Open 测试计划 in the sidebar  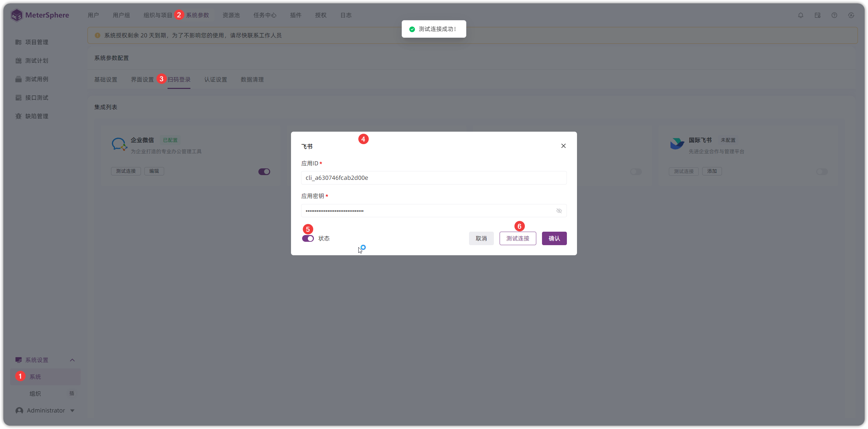click(x=37, y=61)
